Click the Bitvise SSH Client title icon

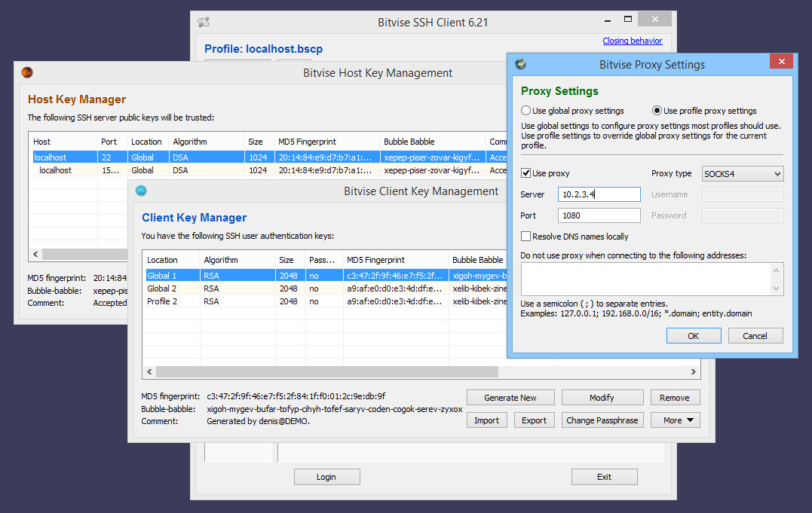pyautogui.click(x=204, y=23)
